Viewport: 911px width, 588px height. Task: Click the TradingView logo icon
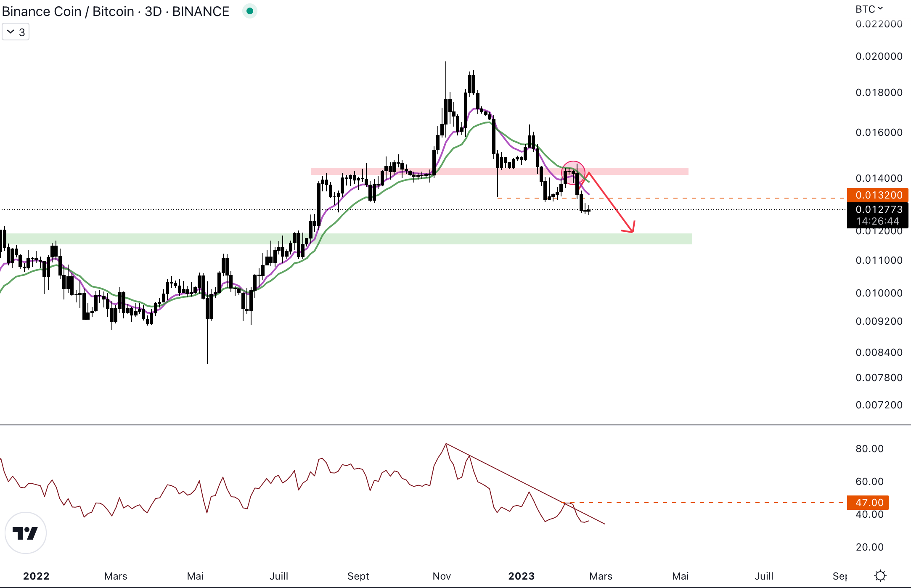pos(25,533)
